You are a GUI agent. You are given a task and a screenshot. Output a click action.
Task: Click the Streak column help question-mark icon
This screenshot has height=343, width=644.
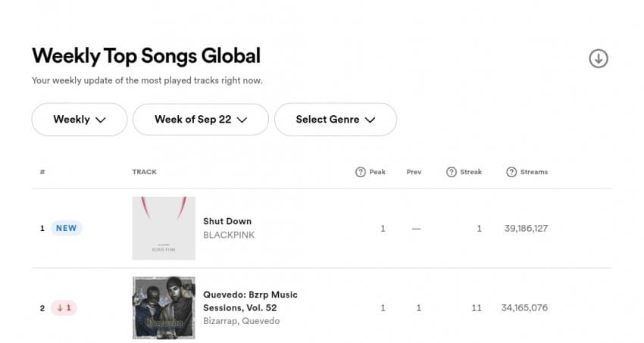(451, 172)
